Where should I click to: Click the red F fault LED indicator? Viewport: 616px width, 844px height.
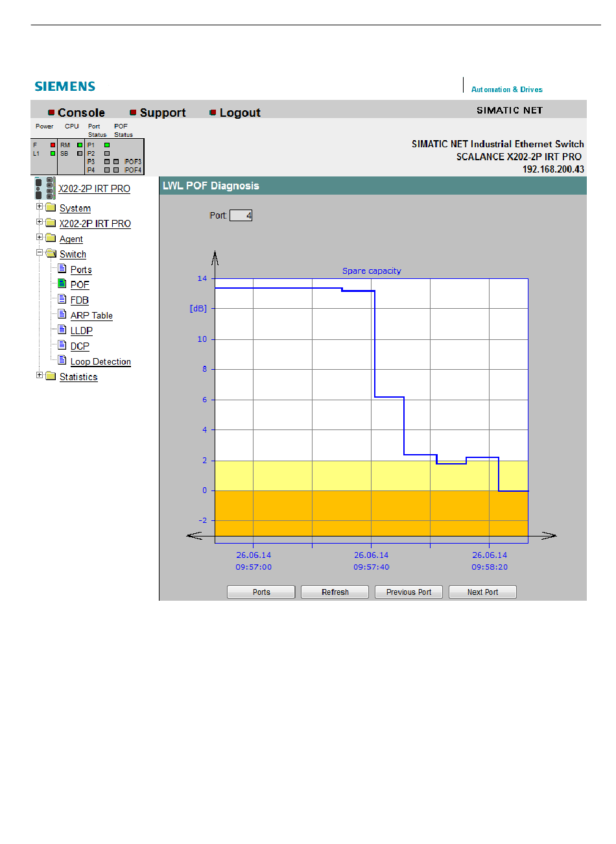(x=53, y=145)
